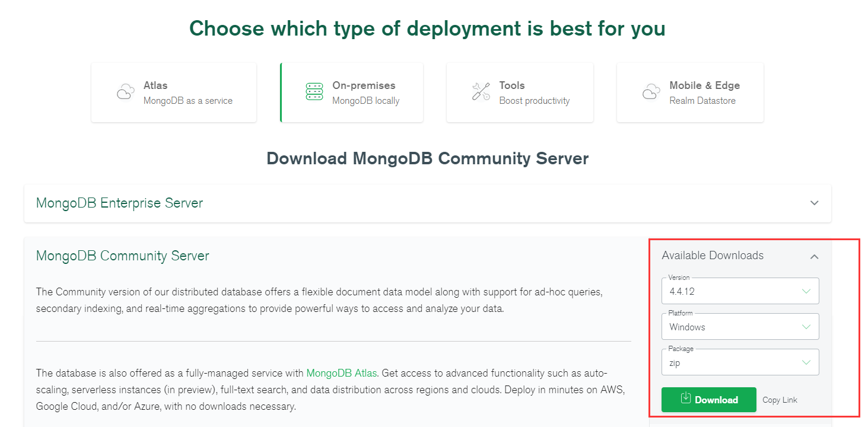
Task: Switch to Mobile & Edge tab
Action: pos(690,93)
